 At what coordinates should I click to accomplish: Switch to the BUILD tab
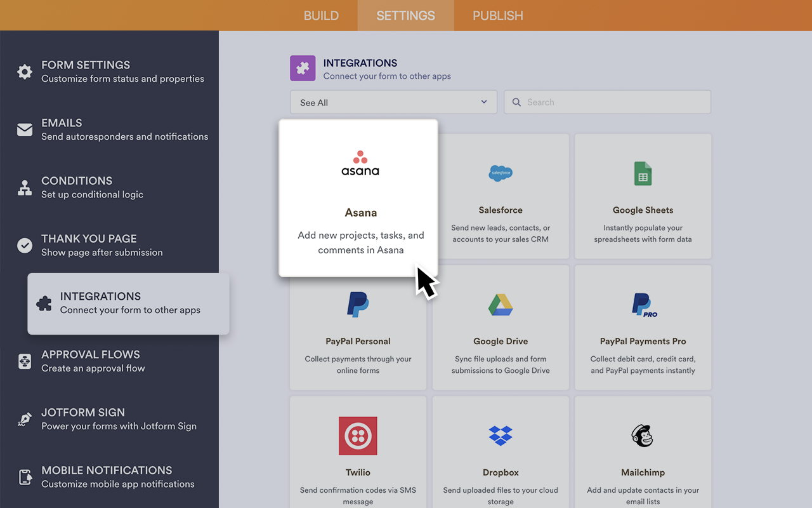click(321, 15)
